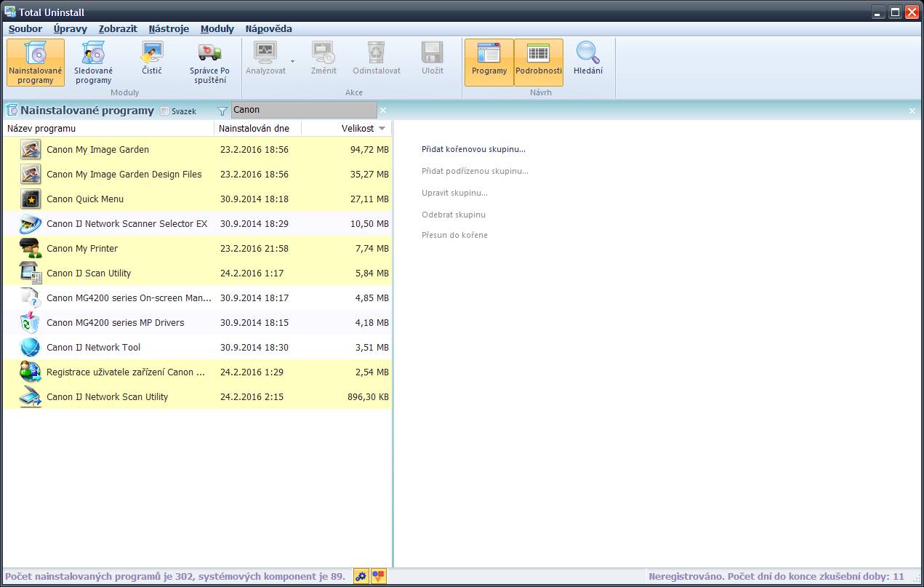
Task: Open the Čistič cleaner module
Action: 152,58
